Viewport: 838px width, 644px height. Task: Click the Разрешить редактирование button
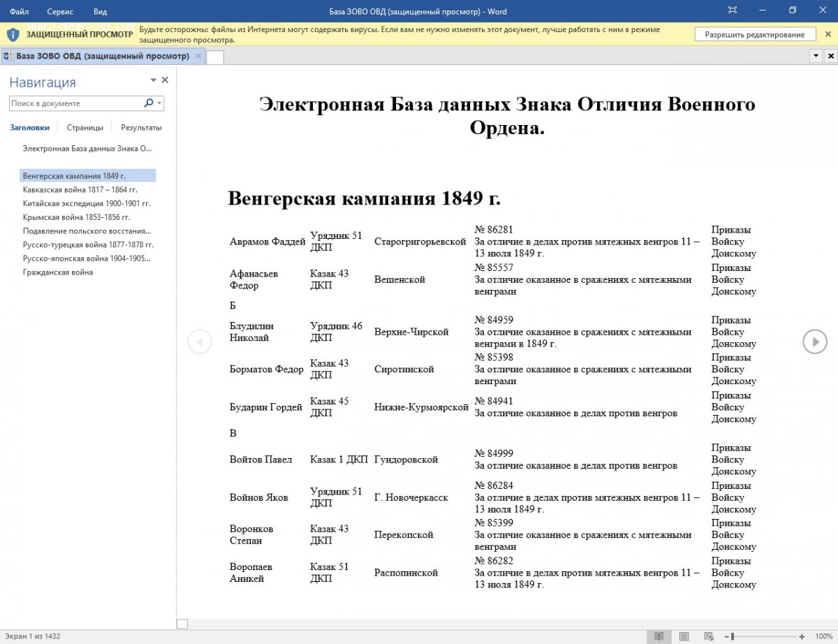(x=754, y=34)
